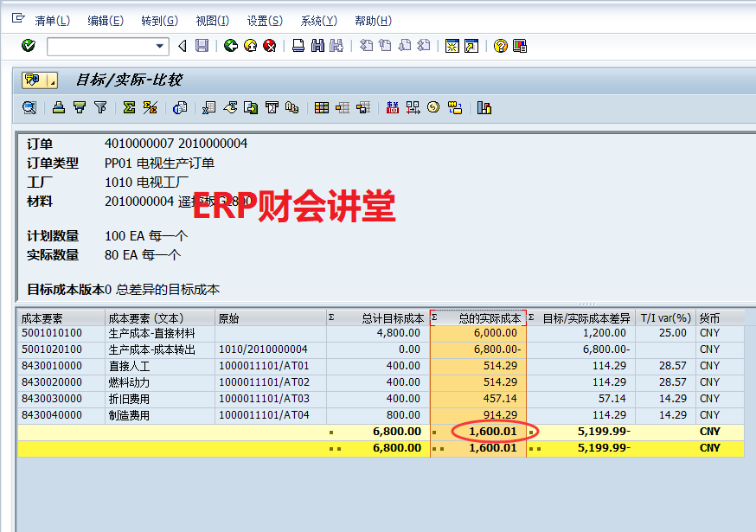
Task: Click the Details magnifier icon
Action: [29, 108]
